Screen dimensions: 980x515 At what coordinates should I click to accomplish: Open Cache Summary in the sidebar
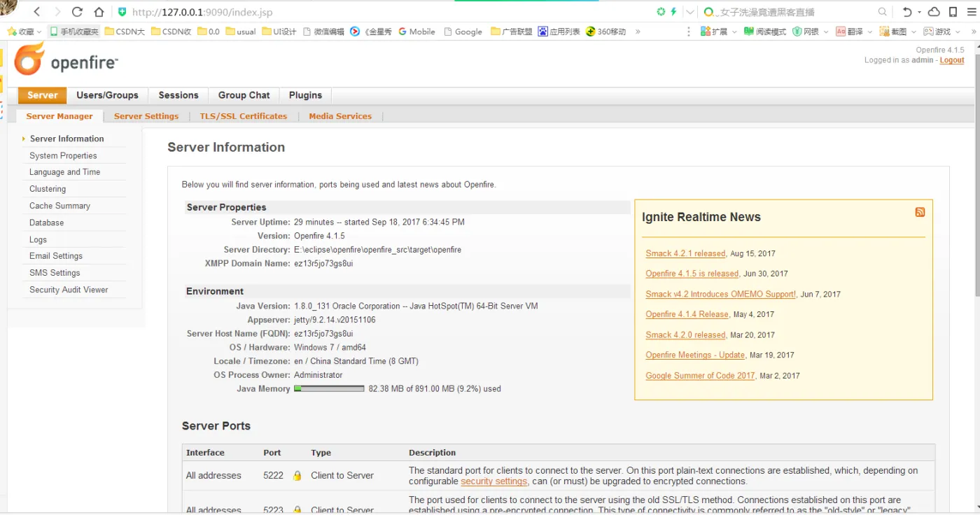point(59,206)
